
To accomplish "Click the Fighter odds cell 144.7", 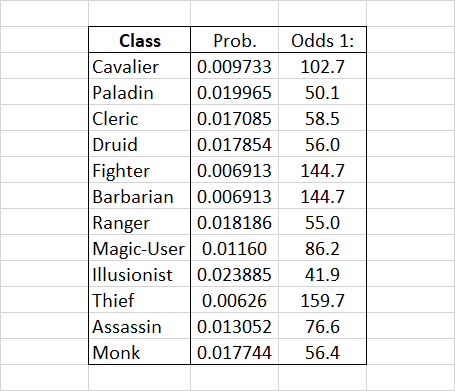I will (322, 170).
